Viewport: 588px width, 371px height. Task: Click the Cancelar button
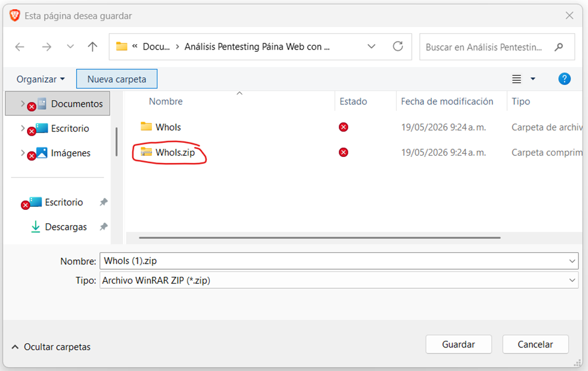pos(536,344)
